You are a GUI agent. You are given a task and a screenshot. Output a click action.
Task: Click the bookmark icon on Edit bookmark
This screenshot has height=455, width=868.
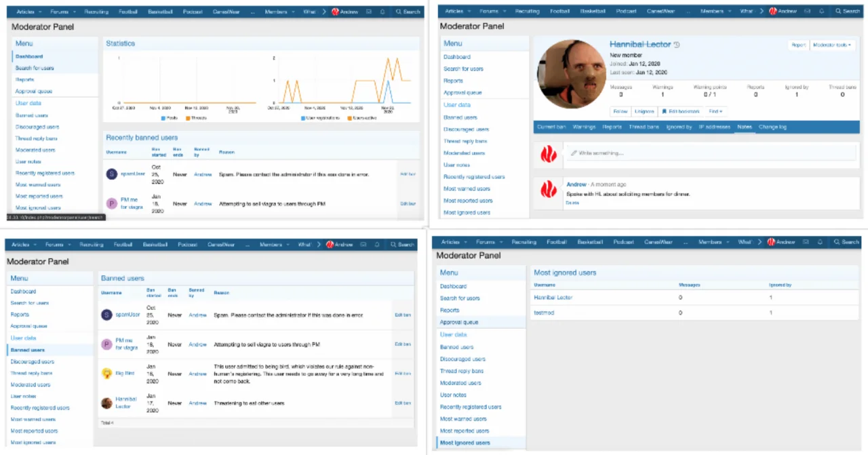click(x=664, y=111)
